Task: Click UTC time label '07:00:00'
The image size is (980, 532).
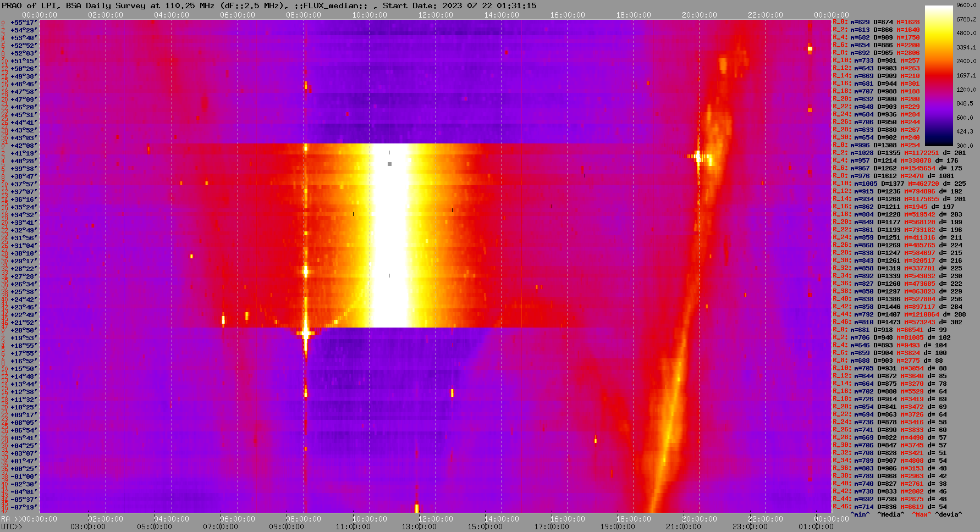Action: pos(220,527)
